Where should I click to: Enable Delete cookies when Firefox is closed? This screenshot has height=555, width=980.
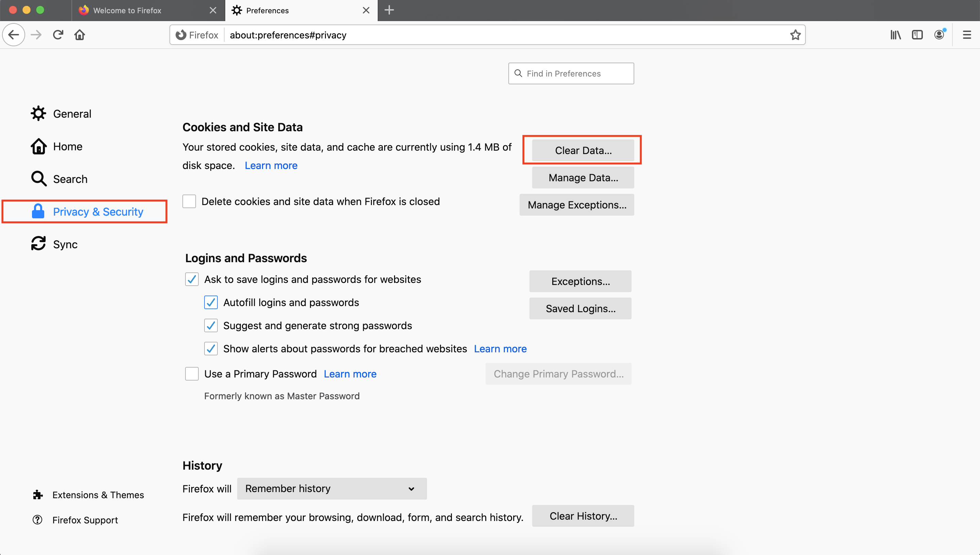pyautogui.click(x=189, y=201)
